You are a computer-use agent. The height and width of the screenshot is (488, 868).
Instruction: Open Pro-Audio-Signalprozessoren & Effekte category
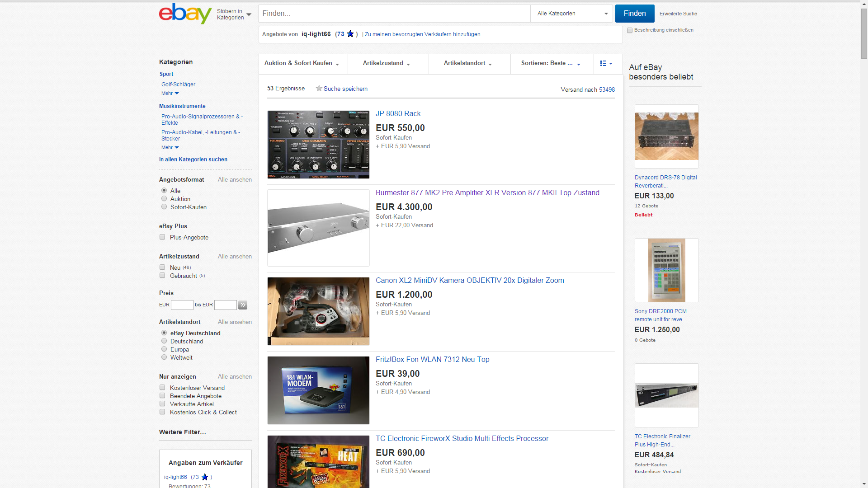click(202, 120)
